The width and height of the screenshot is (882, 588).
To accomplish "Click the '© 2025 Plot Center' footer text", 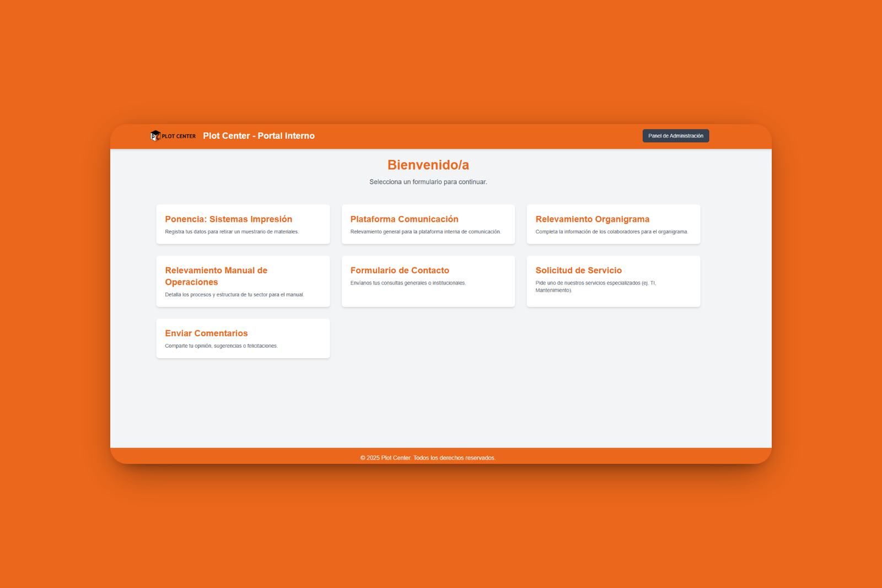I will point(428,458).
